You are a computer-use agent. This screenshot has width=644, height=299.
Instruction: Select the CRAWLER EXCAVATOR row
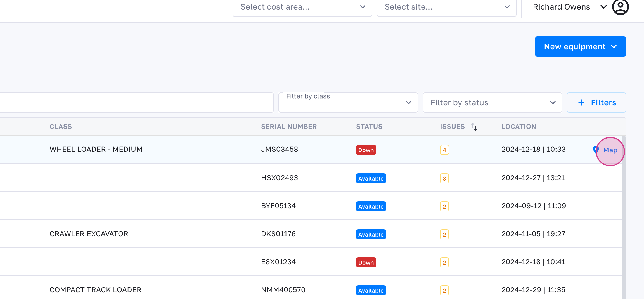pyautogui.click(x=89, y=234)
